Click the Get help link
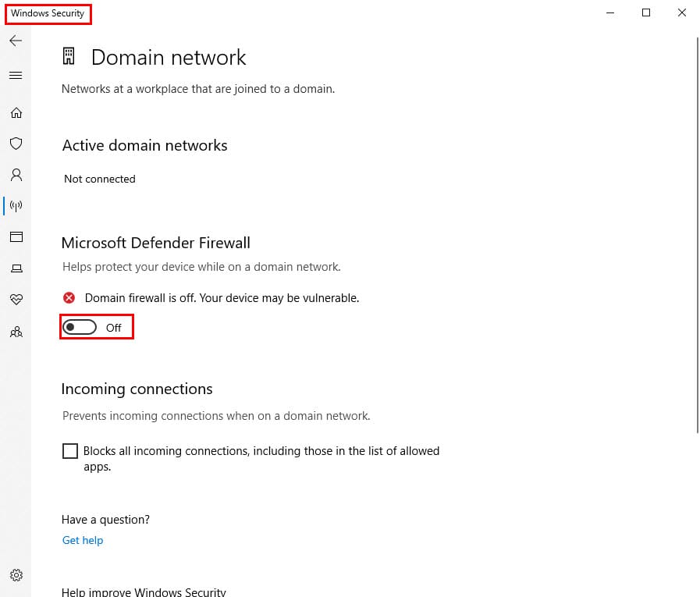 (83, 540)
